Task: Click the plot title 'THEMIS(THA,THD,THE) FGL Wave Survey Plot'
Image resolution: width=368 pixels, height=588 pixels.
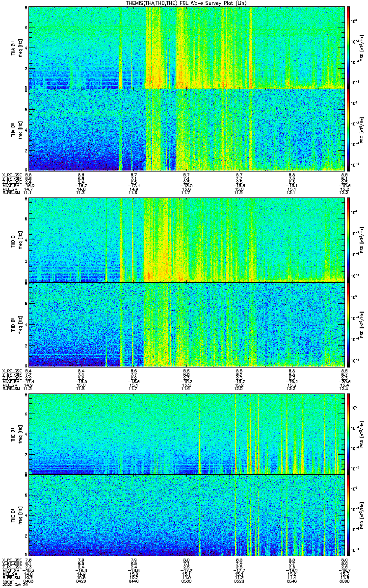Action: tap(185, 3)
